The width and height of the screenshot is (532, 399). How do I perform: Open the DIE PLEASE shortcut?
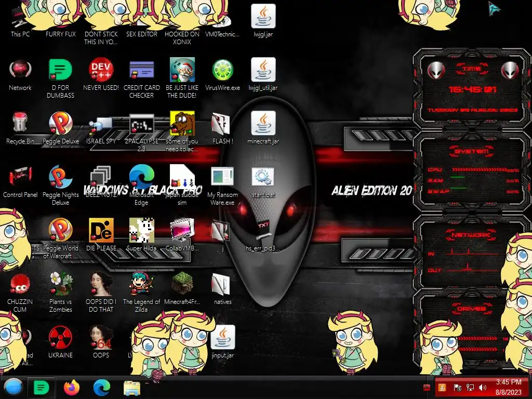[101, 230]
